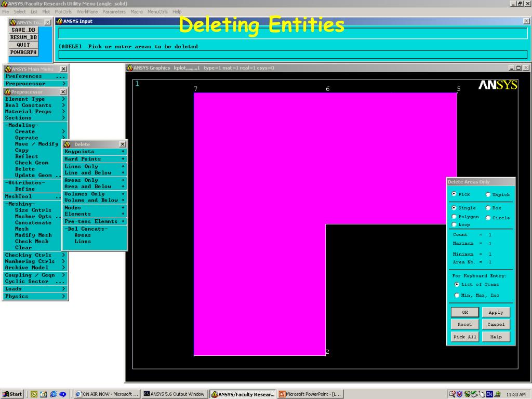Image resolution: width=532 pixels, height=399 pixels.
Task: Close the Preprocessor menu panel
Action: click(x=63, y=92)
